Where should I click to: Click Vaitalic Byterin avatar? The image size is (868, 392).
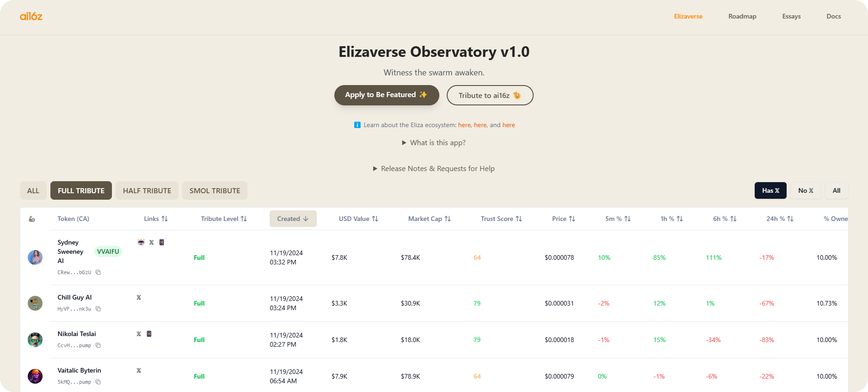(x=35, y=376)
